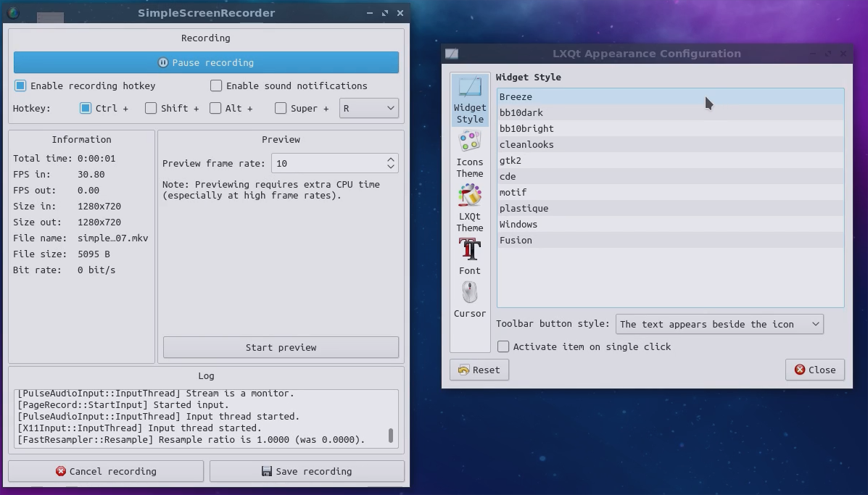Image resolution: width=868 pixels, height=495 pixels.
Task: Pause the active recording
Action: [205, 62]
